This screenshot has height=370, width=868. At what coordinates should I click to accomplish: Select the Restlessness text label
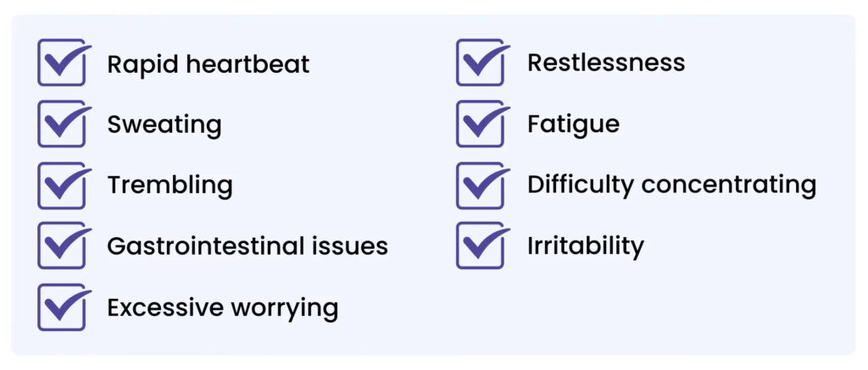pyautogui.click(x=606, y=63)
